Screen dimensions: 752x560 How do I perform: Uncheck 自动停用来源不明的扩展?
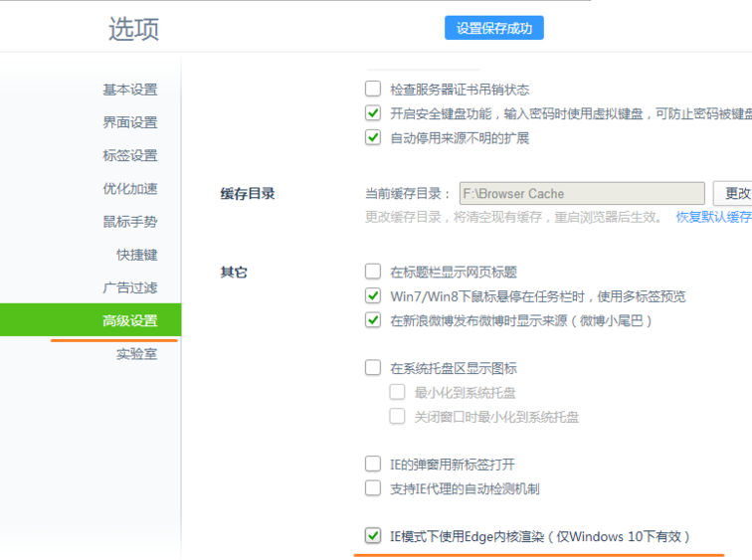(373, 137)
